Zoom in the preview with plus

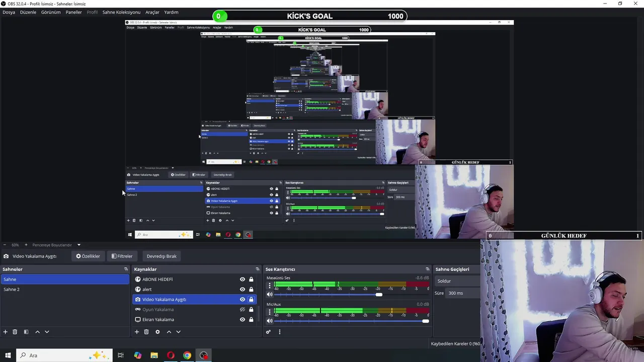(26, 245)
